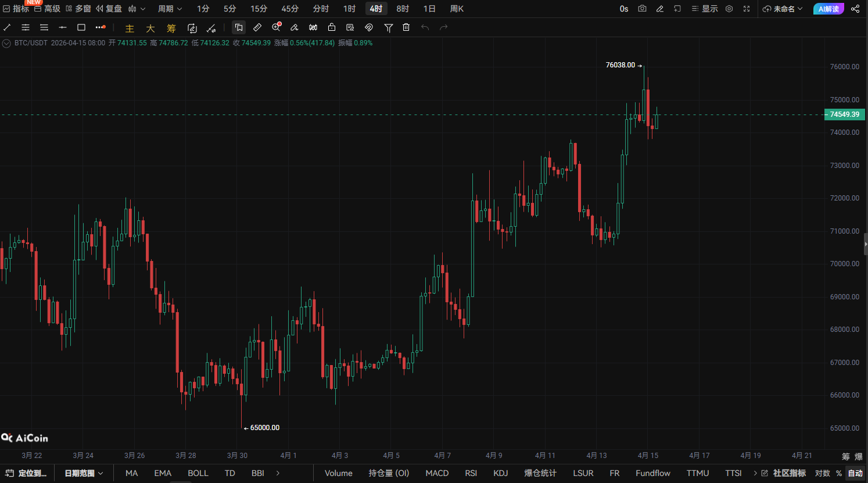868x483 pixels.
Task: Expand more sub-indicators arrow after TTSI
Action: 755,473
